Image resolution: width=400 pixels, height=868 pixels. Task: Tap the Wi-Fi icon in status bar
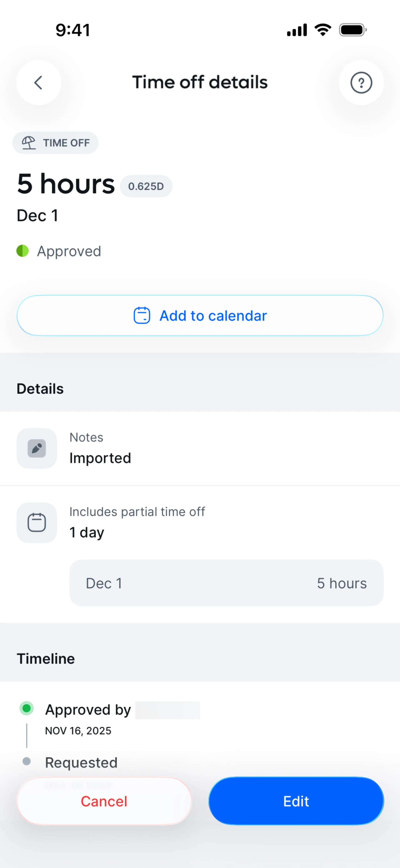pos(322,30)
